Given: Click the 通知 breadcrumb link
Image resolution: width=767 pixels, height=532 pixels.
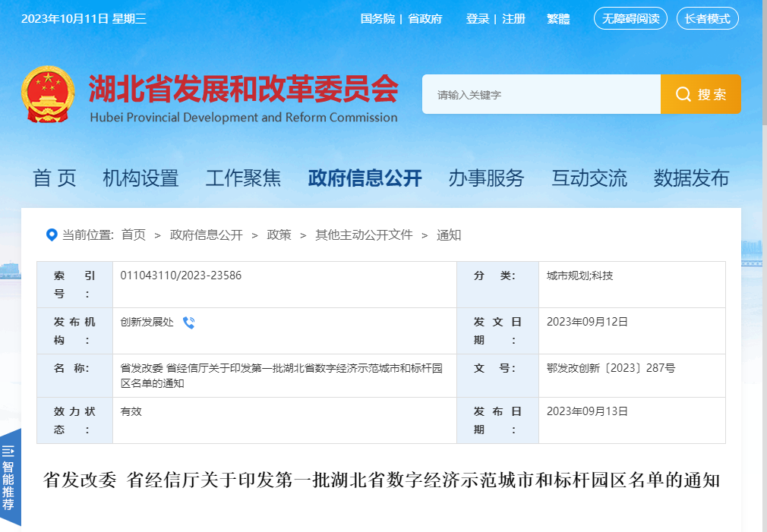Looking at the screenshot, I should [449, 235].
